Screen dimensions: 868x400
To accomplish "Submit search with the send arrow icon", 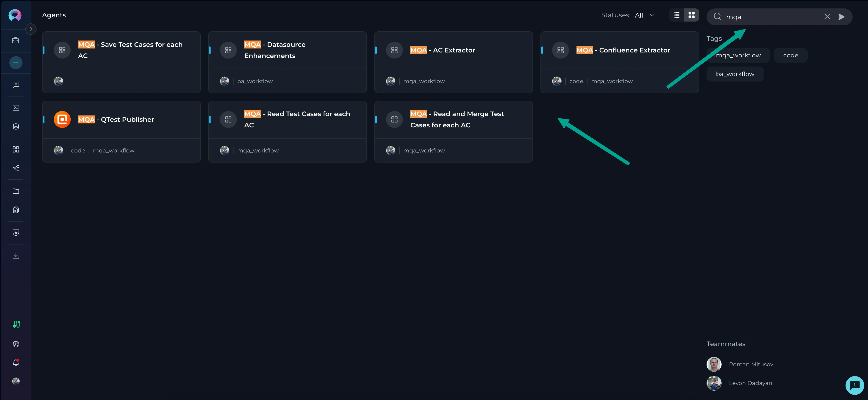I will (841, 17).
